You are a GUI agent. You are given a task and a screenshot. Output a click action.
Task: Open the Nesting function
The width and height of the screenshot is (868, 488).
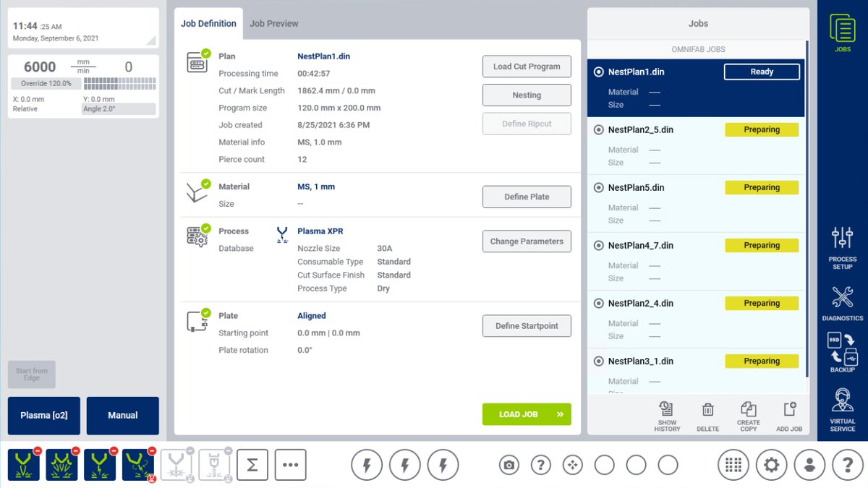(x=527, y=95)
